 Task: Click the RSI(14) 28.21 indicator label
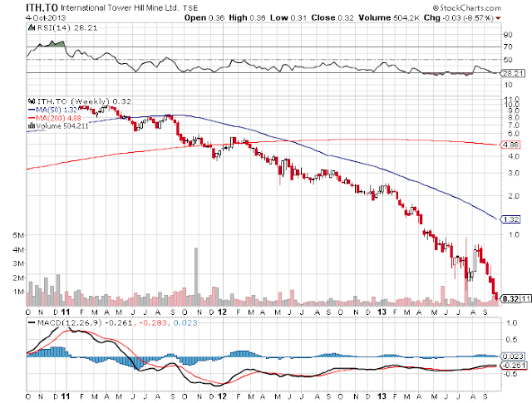click(66, 27)
